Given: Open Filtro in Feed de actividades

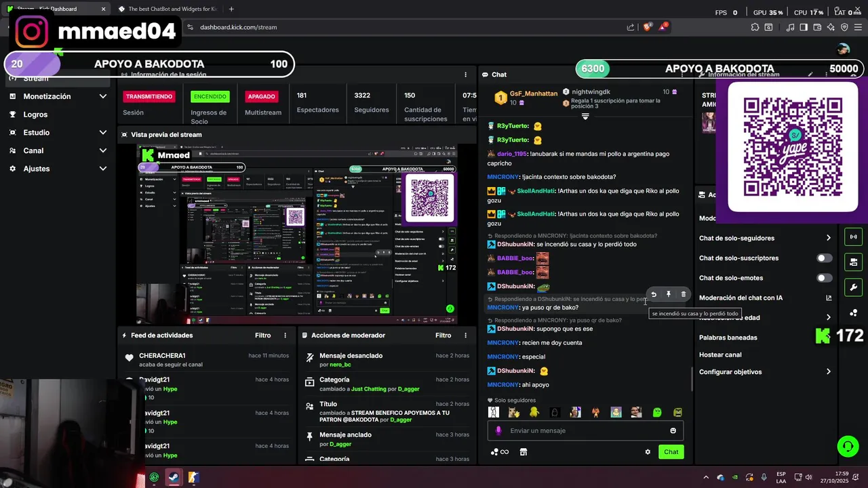Looking at the screenshot, I should (262, 335).
